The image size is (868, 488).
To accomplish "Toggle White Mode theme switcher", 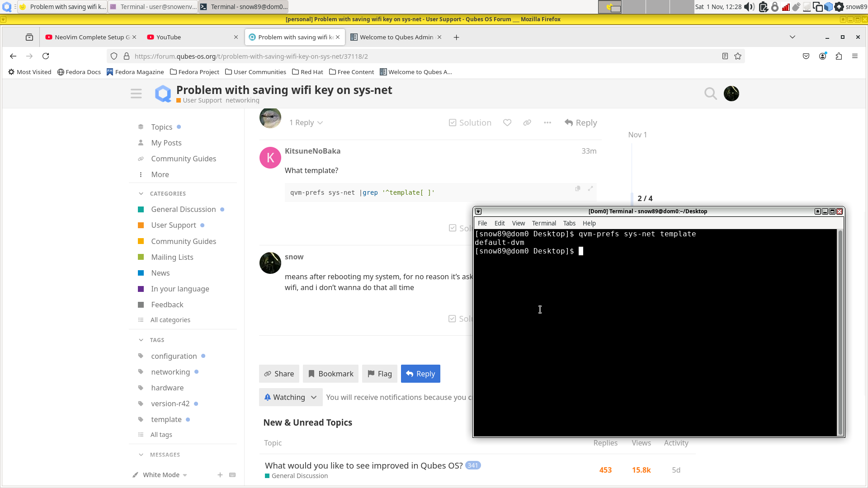I will pos(161,475).
